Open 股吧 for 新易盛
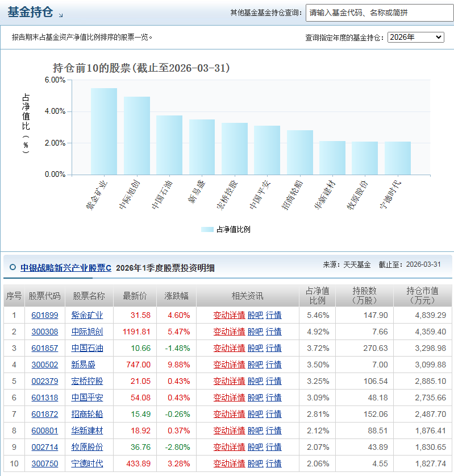Image resolution: width=454 pixels, height=476 pixels. coord(255,365)
